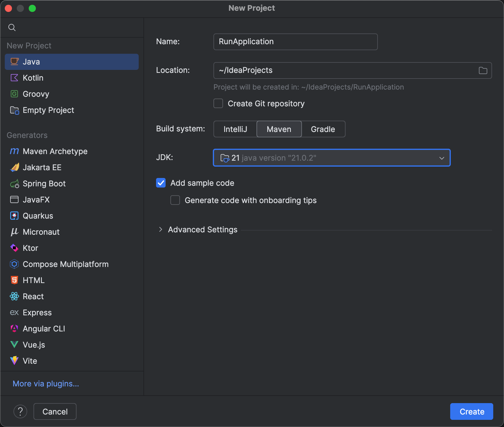Screen dimensions: 504x427
Task: Enable Create Git repository
Action: click(x=218, y=103)
